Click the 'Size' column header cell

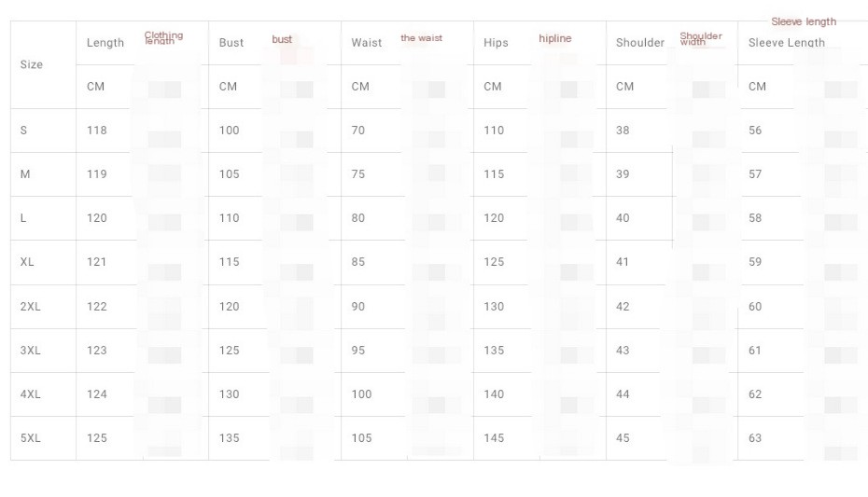click(32, 64)
